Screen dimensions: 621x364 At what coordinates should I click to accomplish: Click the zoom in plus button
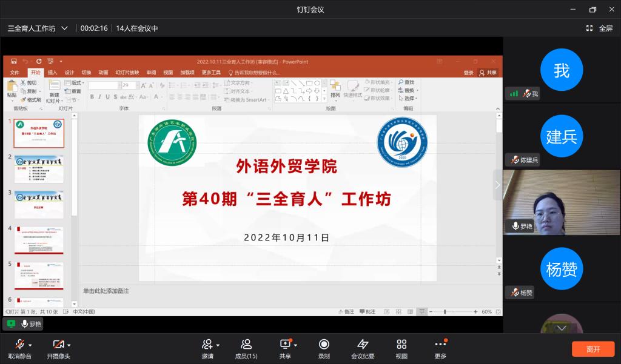pos(475,312)
